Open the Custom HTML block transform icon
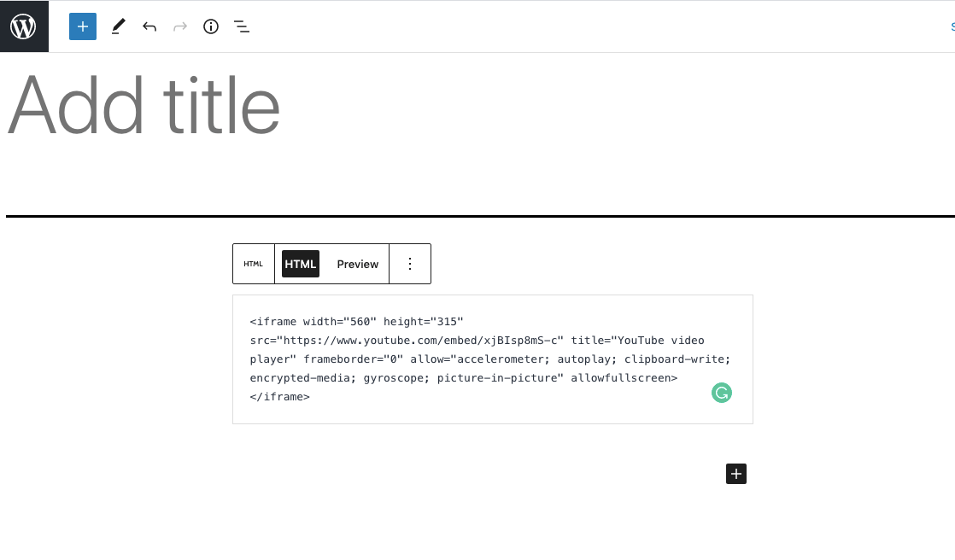The width and height of the screenshot is (955, 560). pos(253,264)
